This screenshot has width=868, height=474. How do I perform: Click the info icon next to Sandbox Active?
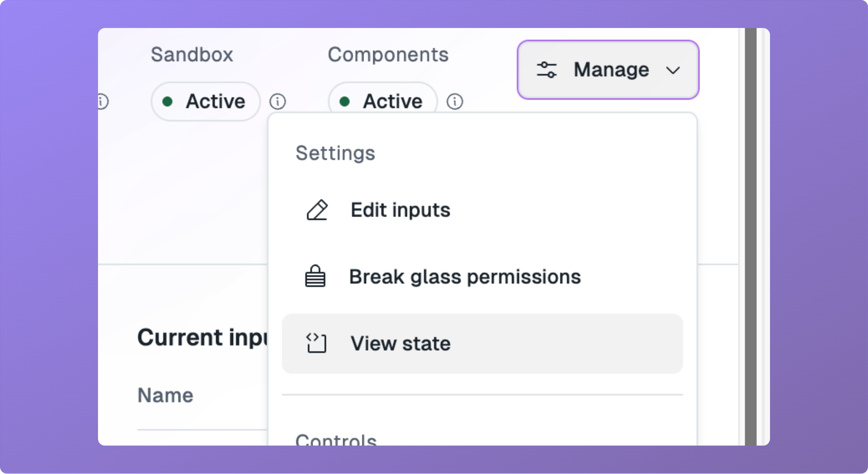point(278,101)
